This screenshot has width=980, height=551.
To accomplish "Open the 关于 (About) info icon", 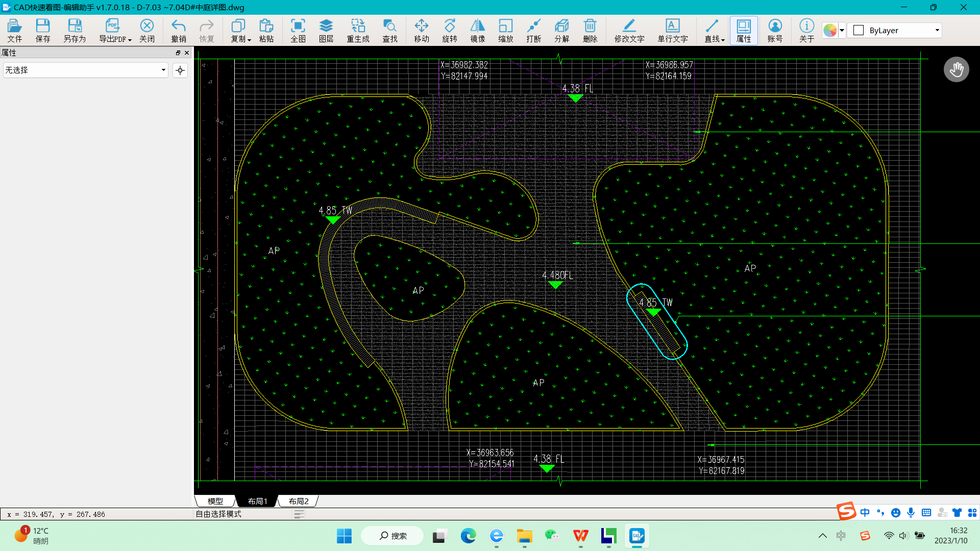I will click(x=806, y=30).
